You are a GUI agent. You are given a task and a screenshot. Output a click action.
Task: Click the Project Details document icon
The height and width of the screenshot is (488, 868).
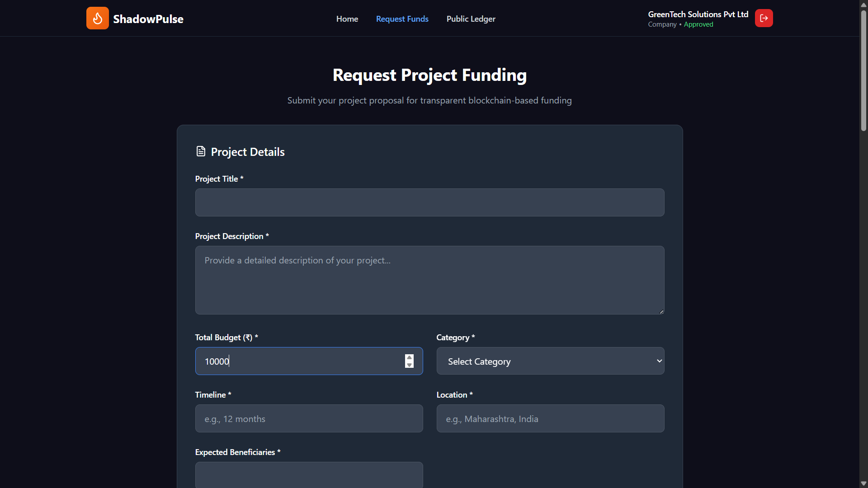pos(201,151)
